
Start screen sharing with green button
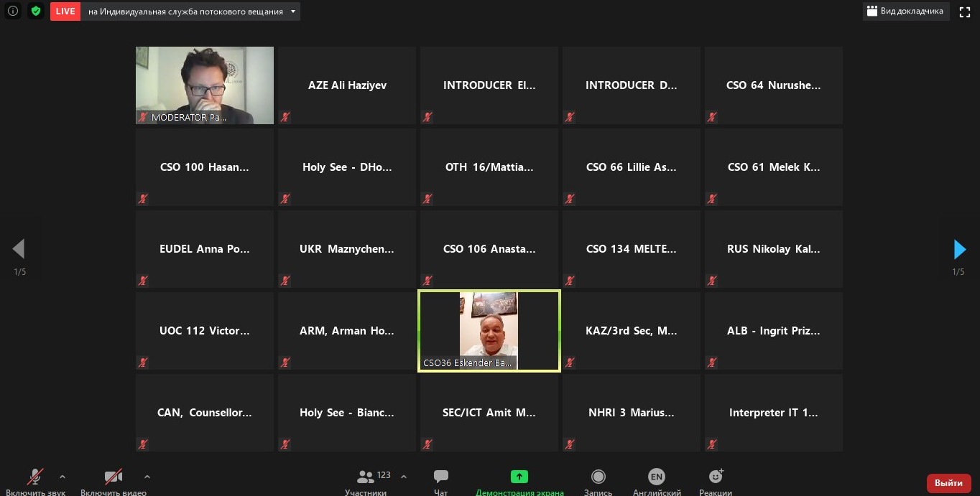(519, 480)
